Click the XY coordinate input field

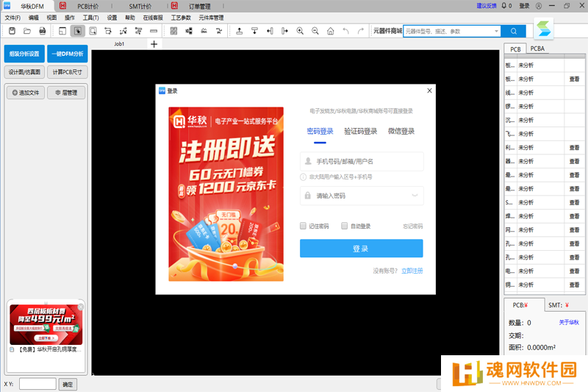click(37, 384)
